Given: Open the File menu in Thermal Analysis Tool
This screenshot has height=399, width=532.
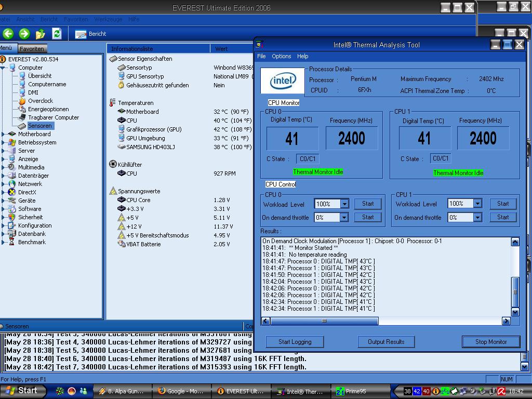Looking at the screenshot, I should (261, 56).
